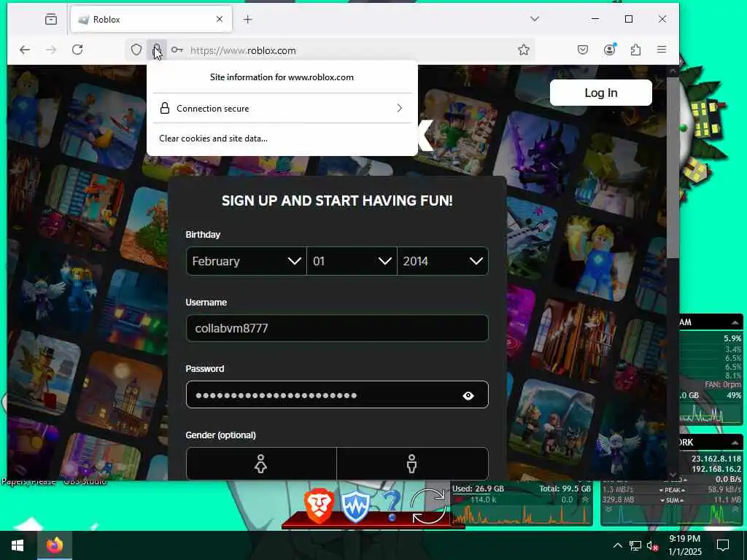Click the page vertical scrollbar
Image resolution: width=747 pixels, height=560 pixels.
click(x=673, y=168)
